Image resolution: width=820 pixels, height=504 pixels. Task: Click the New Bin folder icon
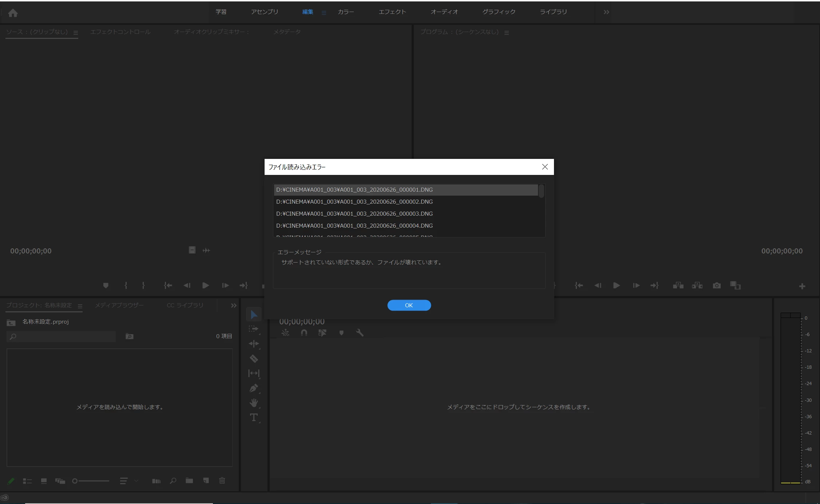coord(189,481)
